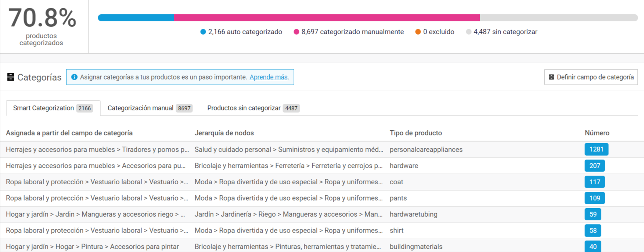644x252 pixels.
Task: Select the coat product type cell
Action: [x=396, y=182]
